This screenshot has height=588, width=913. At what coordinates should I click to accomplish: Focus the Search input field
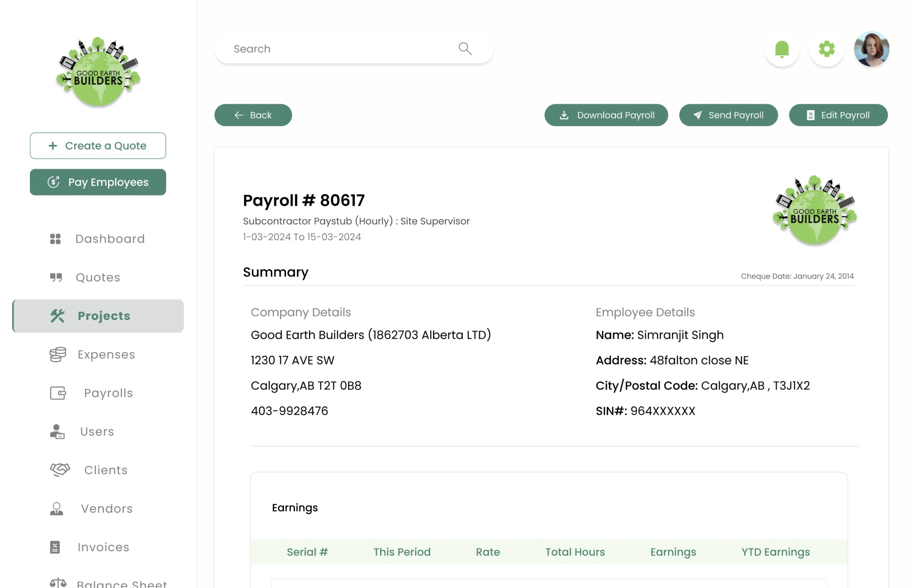(336, 49)
